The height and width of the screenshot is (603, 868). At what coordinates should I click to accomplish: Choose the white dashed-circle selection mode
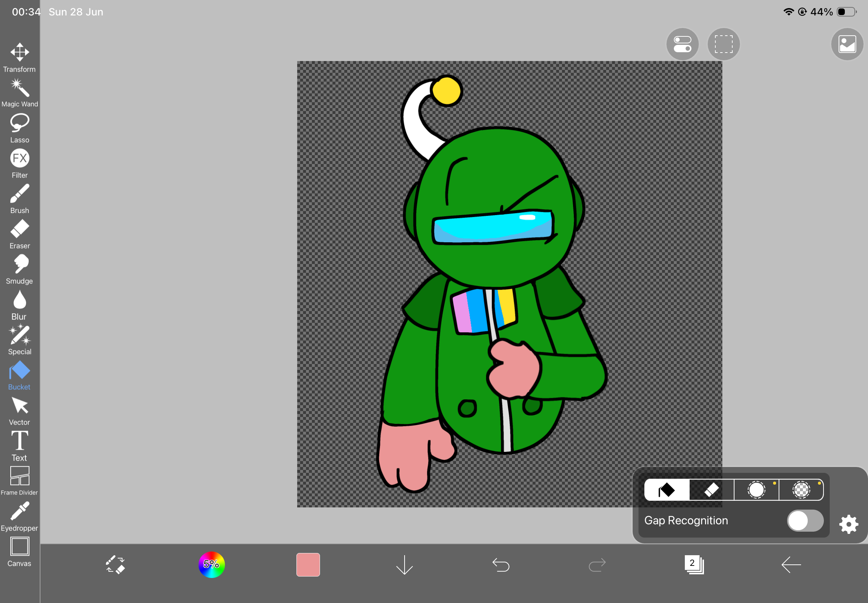(757, 490)
